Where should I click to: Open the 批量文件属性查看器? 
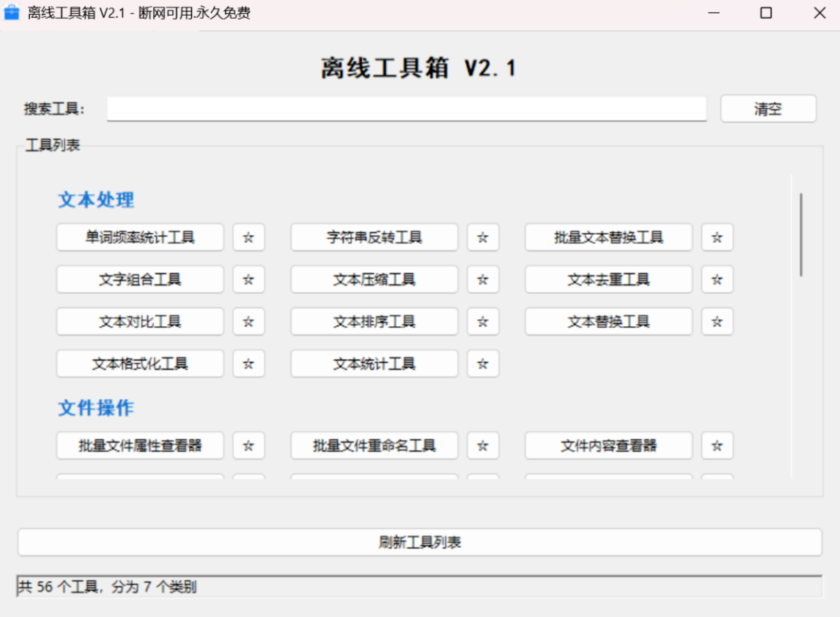pos(140,446)
